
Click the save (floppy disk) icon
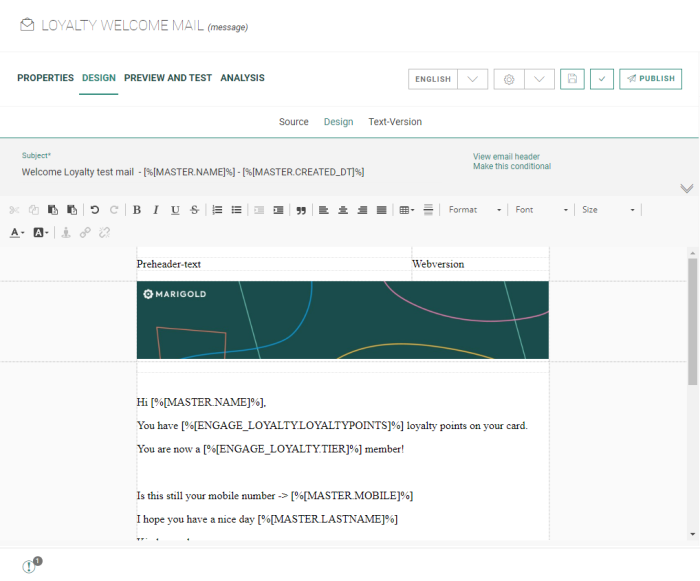click(x=572, y=79)
